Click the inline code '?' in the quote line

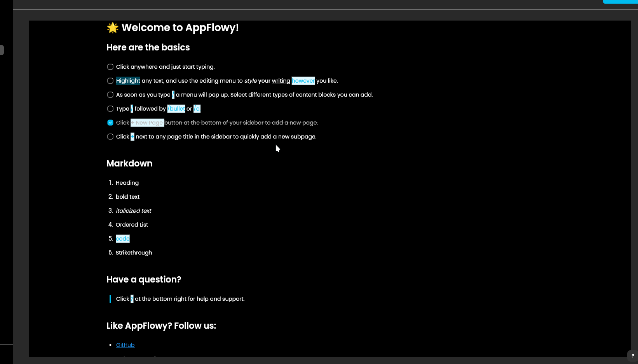(x=132, y=299)
